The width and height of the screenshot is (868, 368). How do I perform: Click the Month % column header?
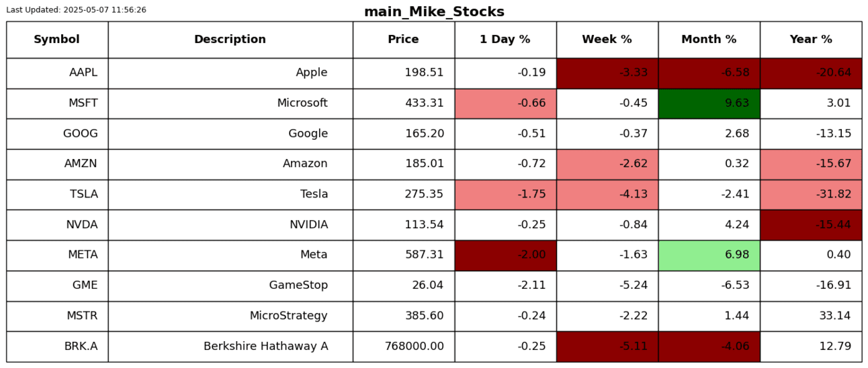coord(709,40)
